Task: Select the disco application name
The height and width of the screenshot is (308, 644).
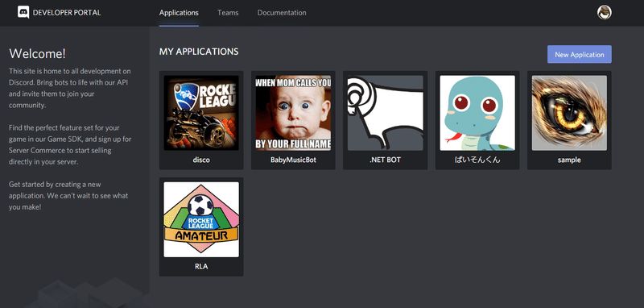Action: pyautogui.click(x=201, y=160)
